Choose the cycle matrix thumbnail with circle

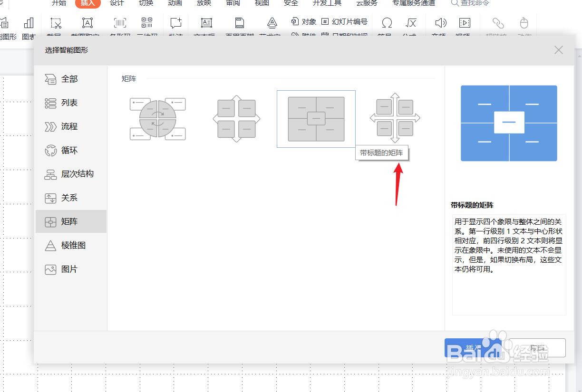(158, 119)
